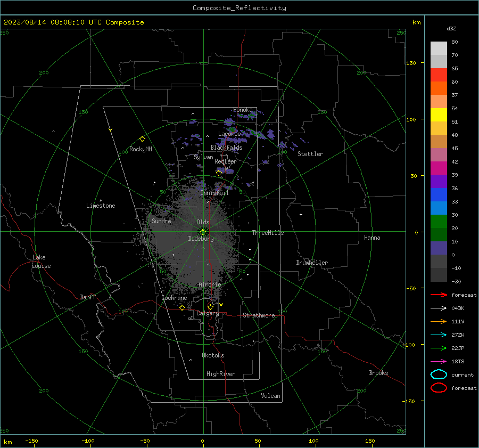The width and height of the screenshot is (479, 448).
Task: Click the cyan current ellipse icon
Action: pos(439,374)
